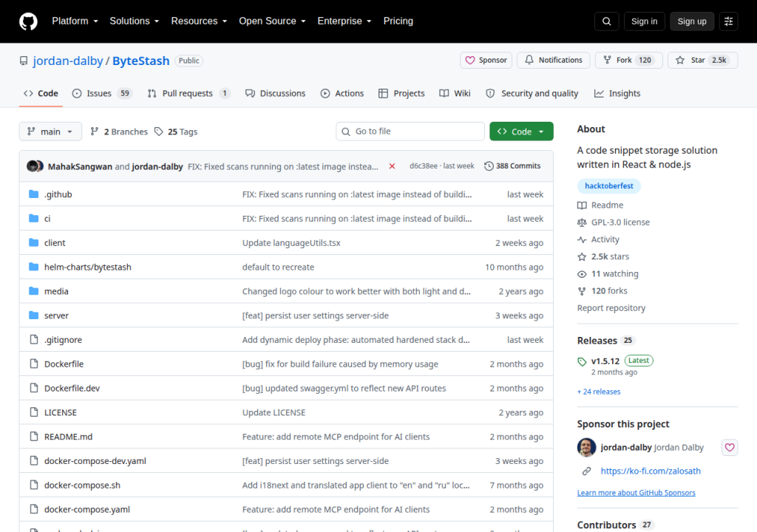Open the server folder

point(56,316)
